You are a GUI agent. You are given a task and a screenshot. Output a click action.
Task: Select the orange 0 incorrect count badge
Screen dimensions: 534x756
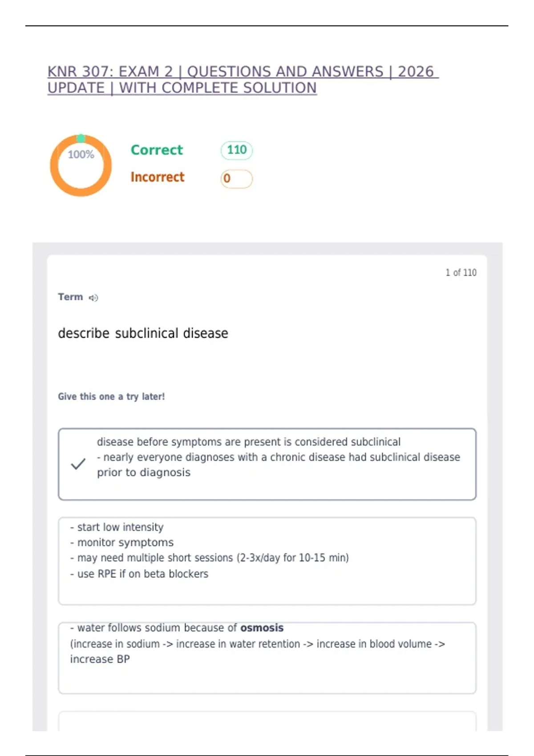[x=237, y=178]
